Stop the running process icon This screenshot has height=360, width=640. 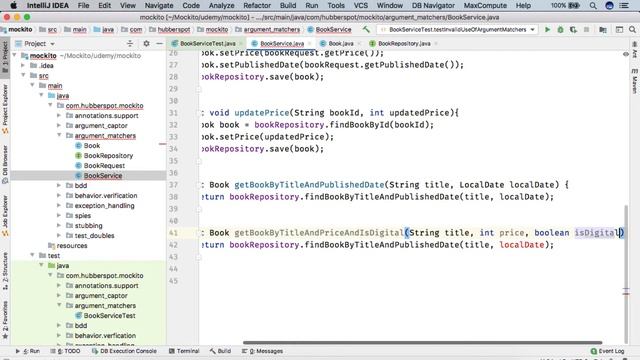pyautogui.click(x=587, y=29)
